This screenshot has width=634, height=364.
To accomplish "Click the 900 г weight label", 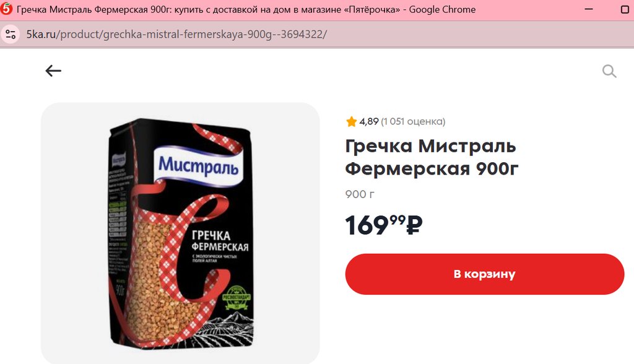I will 360,194.
